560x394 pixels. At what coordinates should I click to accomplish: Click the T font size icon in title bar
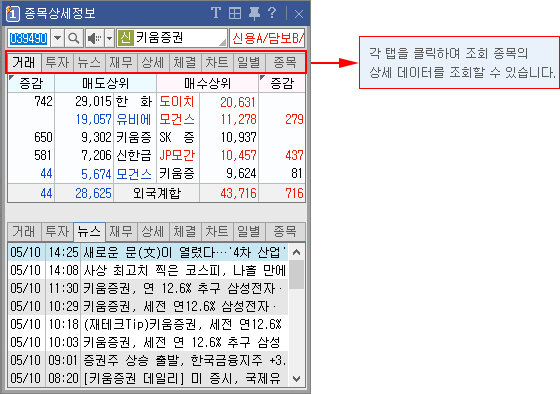coord(216,13)
